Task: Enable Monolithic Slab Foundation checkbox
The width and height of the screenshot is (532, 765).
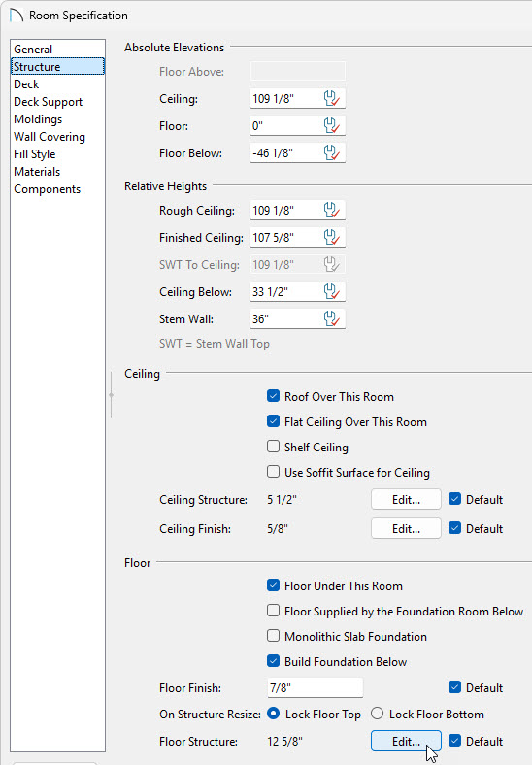Action: click(x=274, y=636)
